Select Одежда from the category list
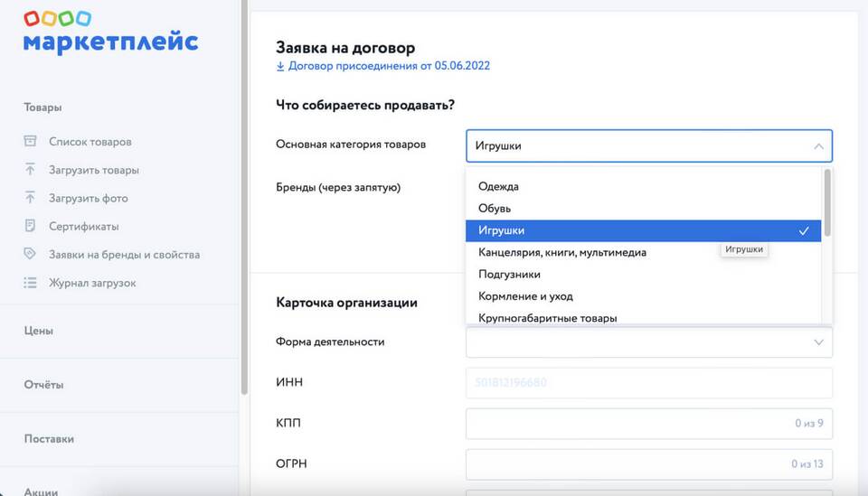868x496 pixels. [x=498, y=186]
